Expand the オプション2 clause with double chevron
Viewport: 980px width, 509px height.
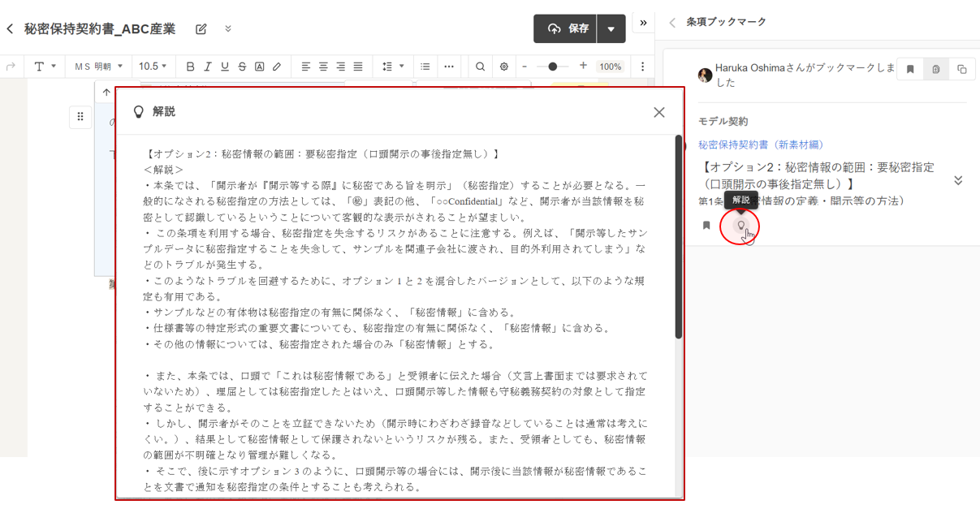click(958, 180)
